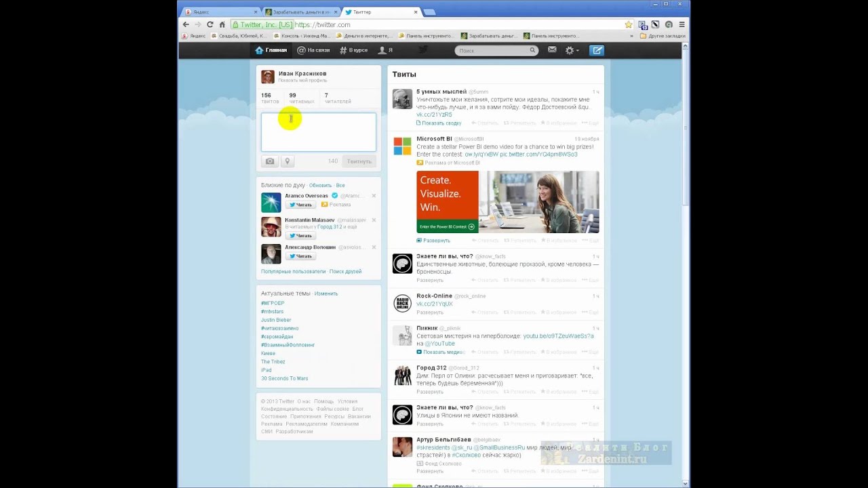Dismiss Konstantin Malasaev suggestion
The image size is (868, 488).
click(374, 220)
